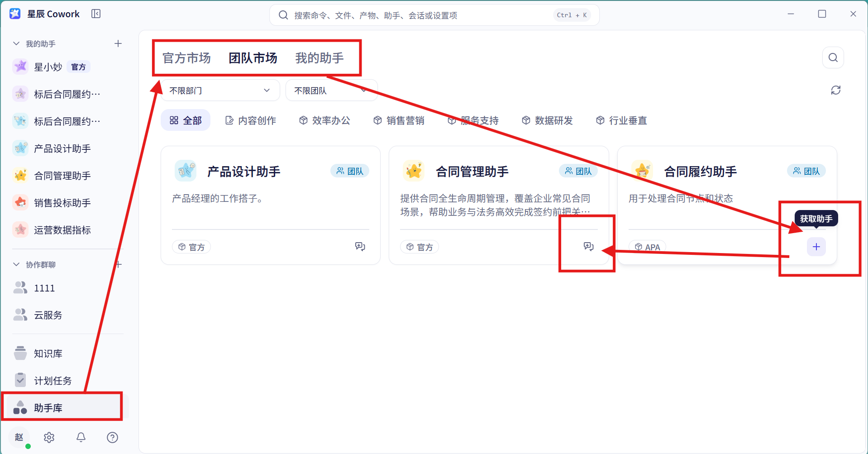Filter by 销售营销 category
This screenshot has width=868, height=454.
pos(399,120)
